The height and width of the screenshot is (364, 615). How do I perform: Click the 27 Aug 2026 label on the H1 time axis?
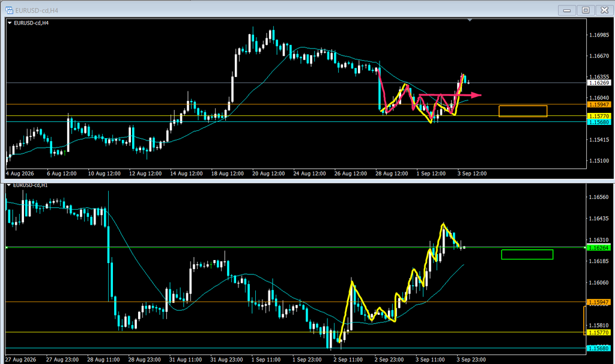tap(20, 359)
